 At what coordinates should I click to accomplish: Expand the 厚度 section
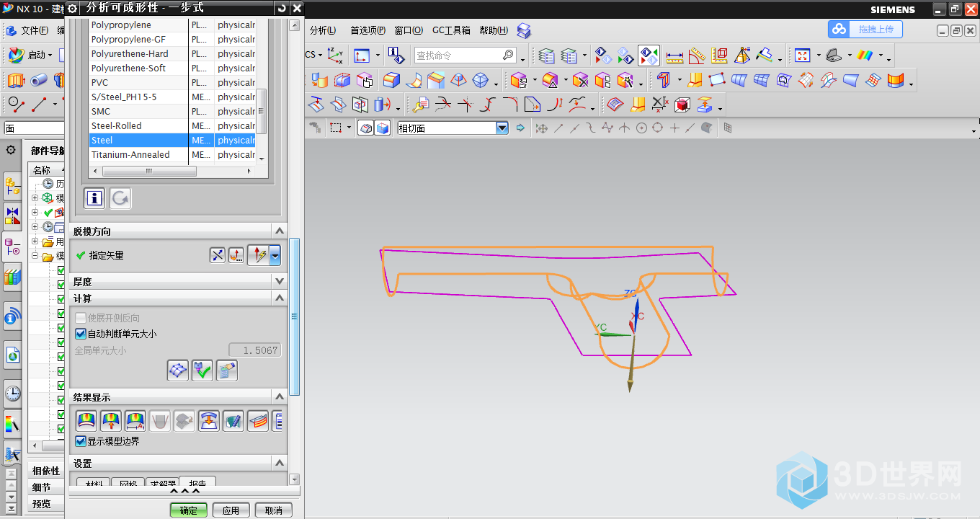coord(280,281)
